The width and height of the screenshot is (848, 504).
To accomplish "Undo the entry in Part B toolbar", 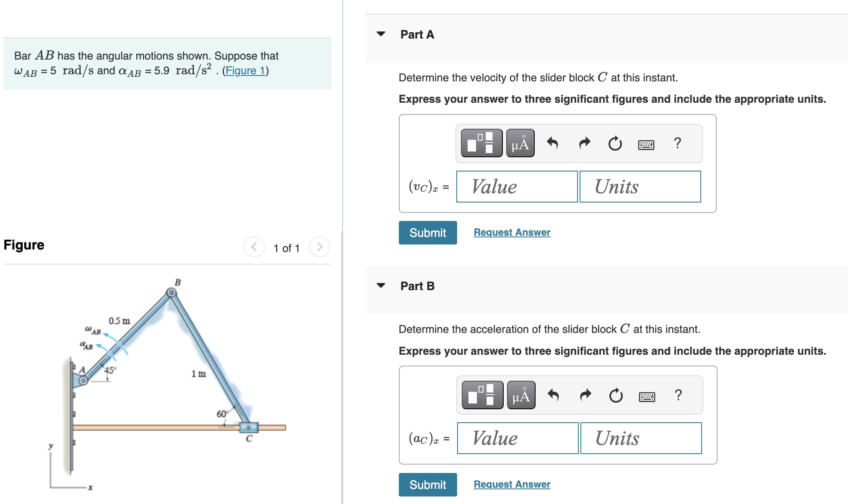I will click(554, 395).
